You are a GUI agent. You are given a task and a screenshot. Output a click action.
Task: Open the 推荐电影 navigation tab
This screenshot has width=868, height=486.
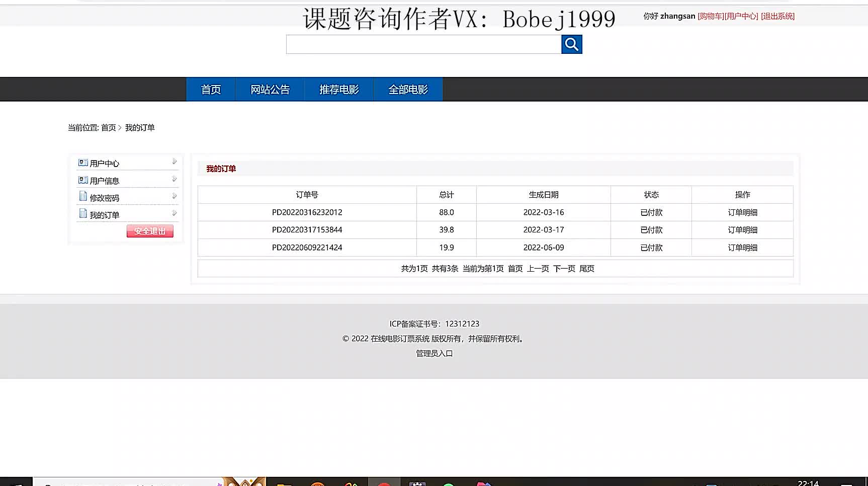(339, 90)
